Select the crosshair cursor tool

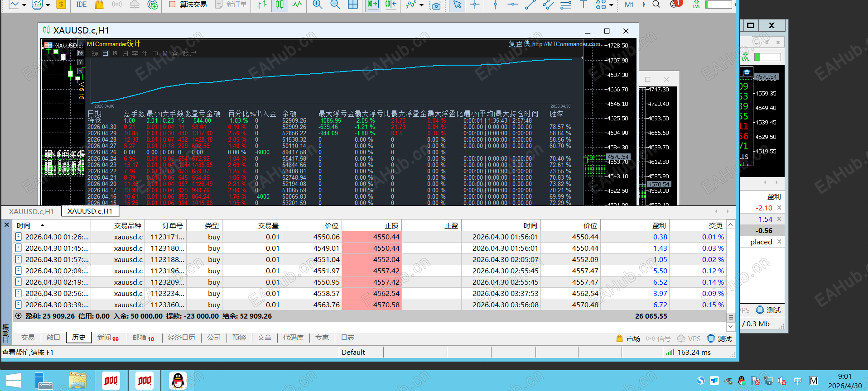(x=475, y=5)
